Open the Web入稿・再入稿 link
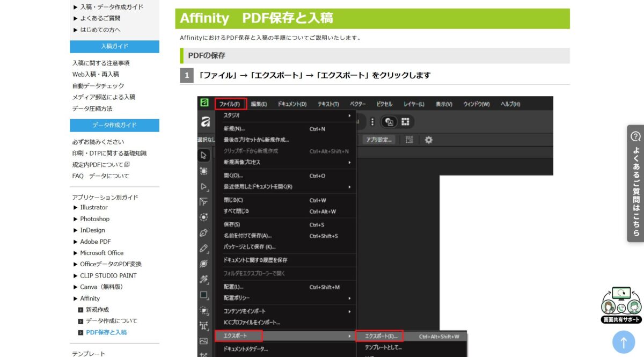This screenshot has width=644, height=357. click(x=96, y=74)
